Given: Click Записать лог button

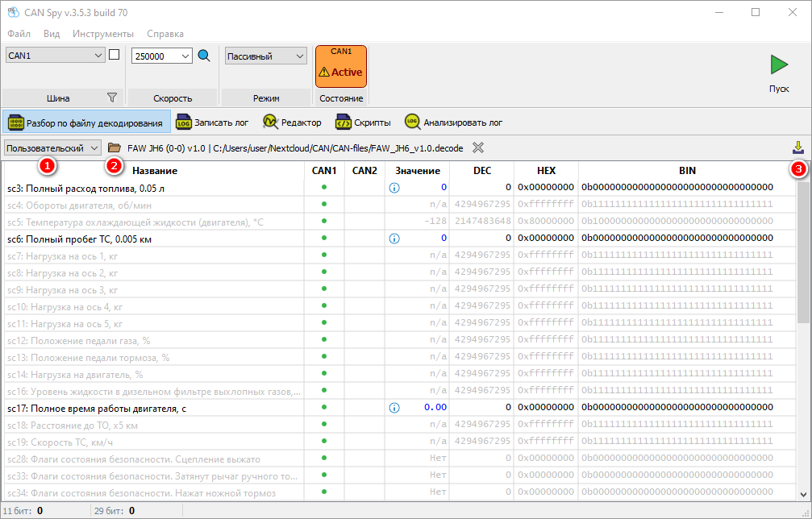Looking at the screenshot, I should (212, 122).
